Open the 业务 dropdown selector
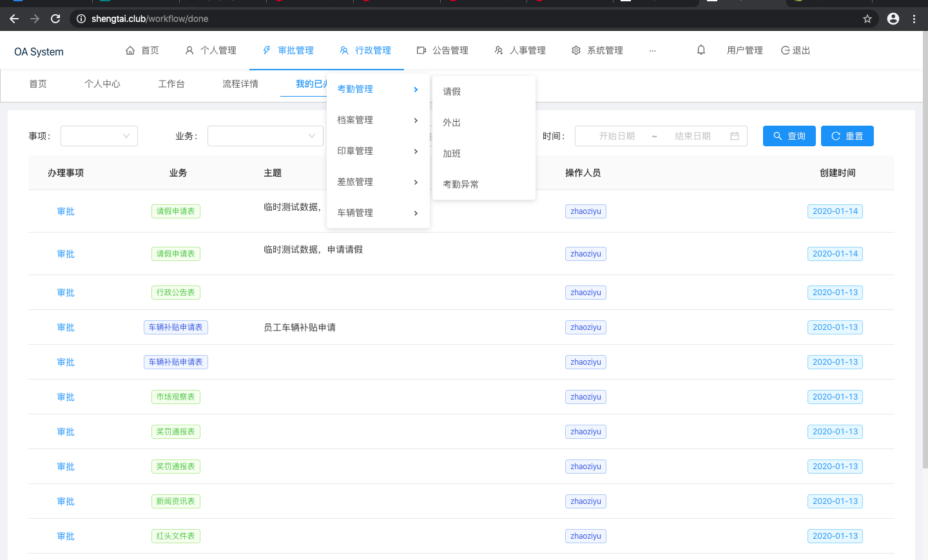This screenshot has width=928, height=560. click(x=265, y=136)
